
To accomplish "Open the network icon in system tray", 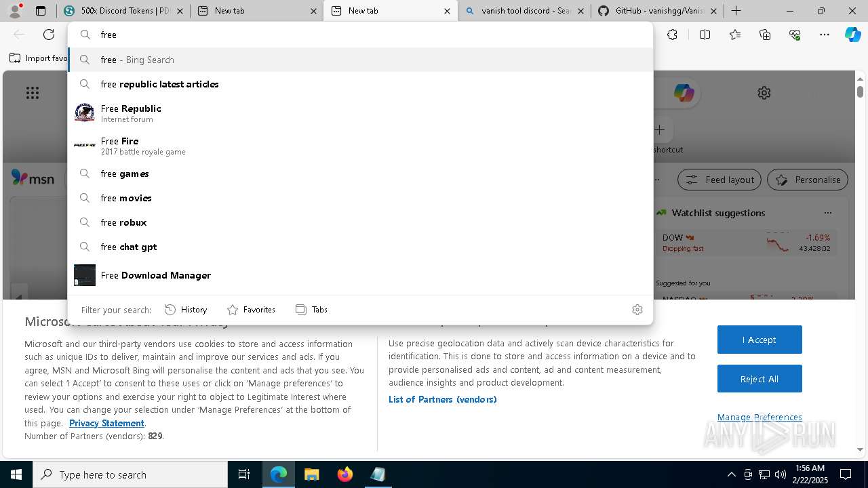I will (x=764, y=474).
